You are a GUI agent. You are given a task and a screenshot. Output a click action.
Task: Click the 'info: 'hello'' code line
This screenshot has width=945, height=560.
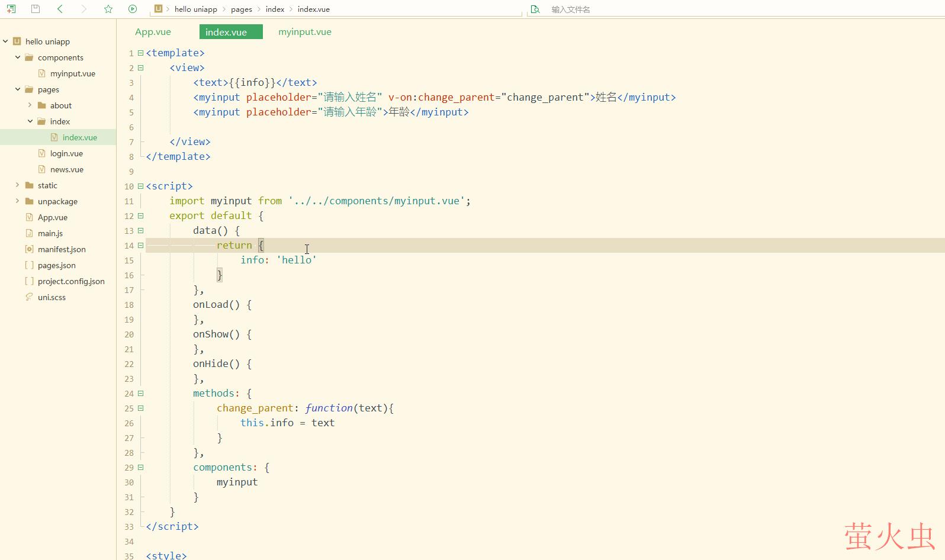click(x=278, y=260)
